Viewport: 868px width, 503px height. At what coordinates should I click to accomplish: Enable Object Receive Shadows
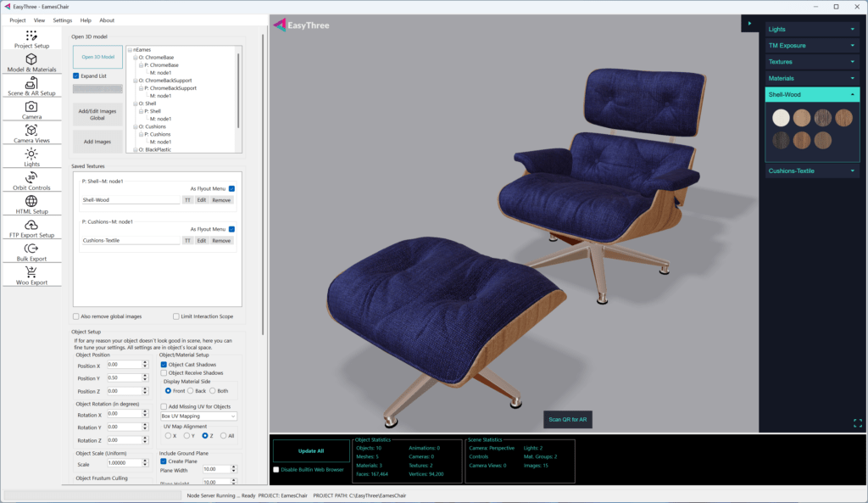[164, 372]
